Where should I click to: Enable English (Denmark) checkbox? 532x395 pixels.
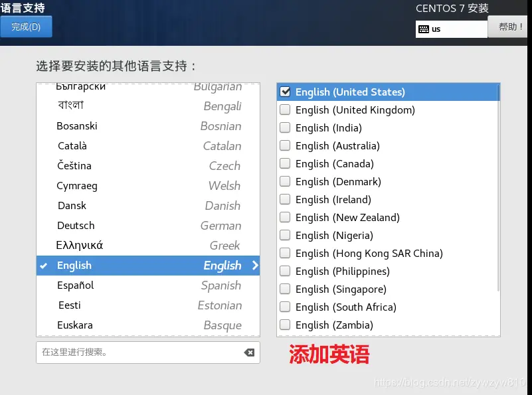click(285, 181)
